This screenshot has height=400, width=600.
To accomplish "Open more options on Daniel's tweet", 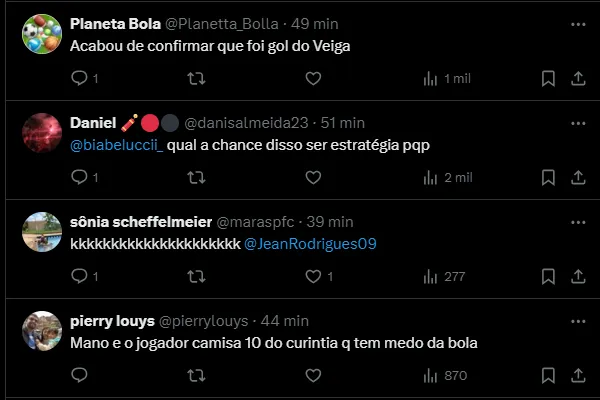I will (578, 122).
